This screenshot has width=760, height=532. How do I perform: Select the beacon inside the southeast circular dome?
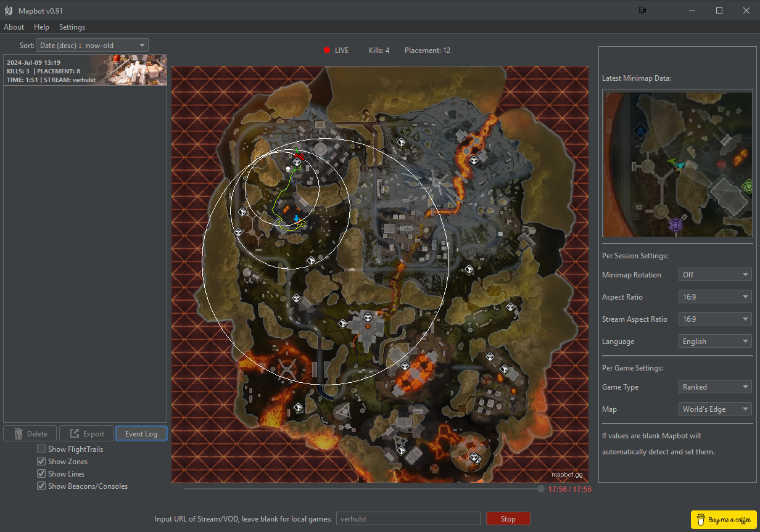[475, 457]
